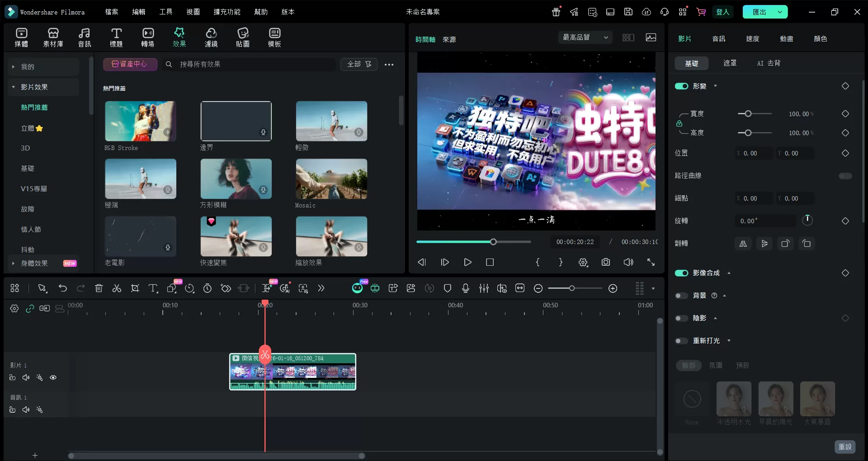Screen dimensions: 868x461
Task: Open the 幫助 menu
Action: pos(260,12)
